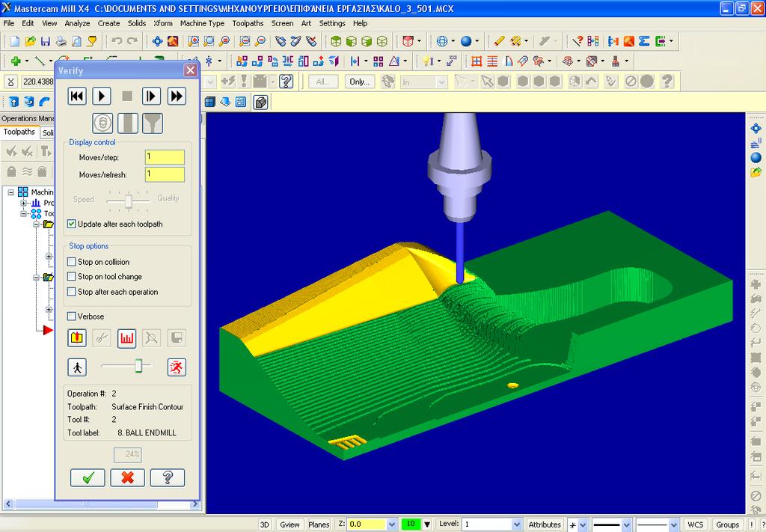Adjust the verification run speed slider
Image resolution: width=766 pixels, height=532 pixels.
click(x=138, y=366)
